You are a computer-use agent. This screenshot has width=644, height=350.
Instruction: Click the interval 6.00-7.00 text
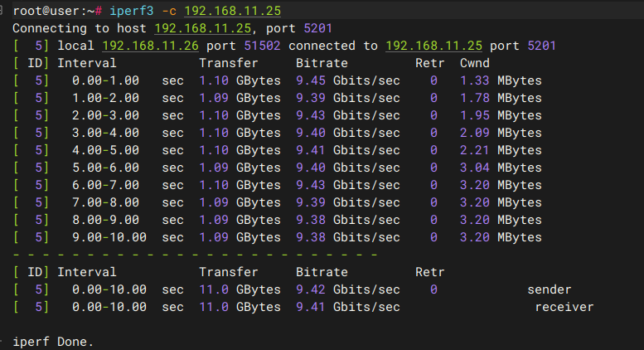pyautogui.click(x=105, y=185)
